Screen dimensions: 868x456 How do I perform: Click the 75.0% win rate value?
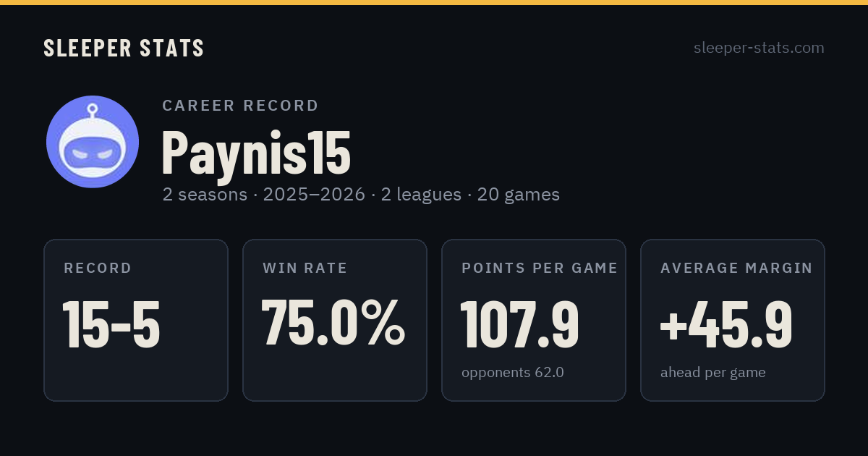[333, 323]
